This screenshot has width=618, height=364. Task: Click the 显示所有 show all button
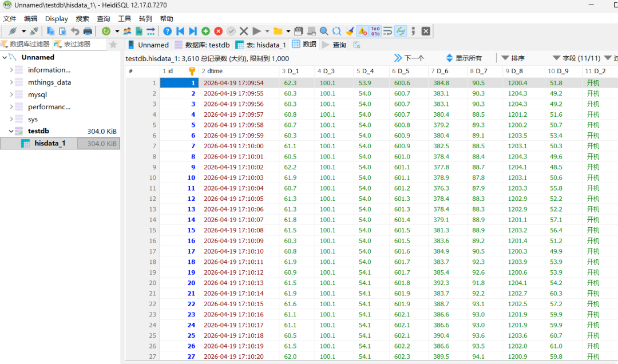tap(464, 58)
